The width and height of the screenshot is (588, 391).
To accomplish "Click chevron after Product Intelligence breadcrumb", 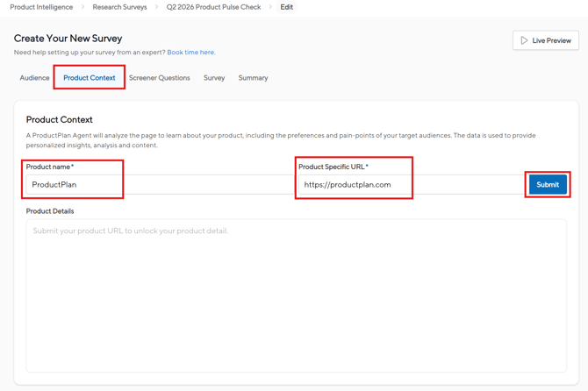I will point(83,7).
